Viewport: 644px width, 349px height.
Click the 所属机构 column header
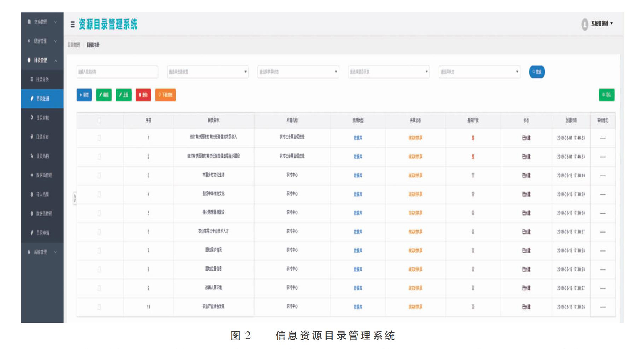[292, 120]
